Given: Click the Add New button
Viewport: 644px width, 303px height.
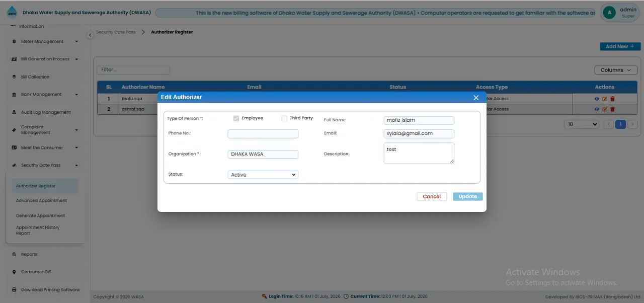Looking at the screenshot, I should point(620,46).
